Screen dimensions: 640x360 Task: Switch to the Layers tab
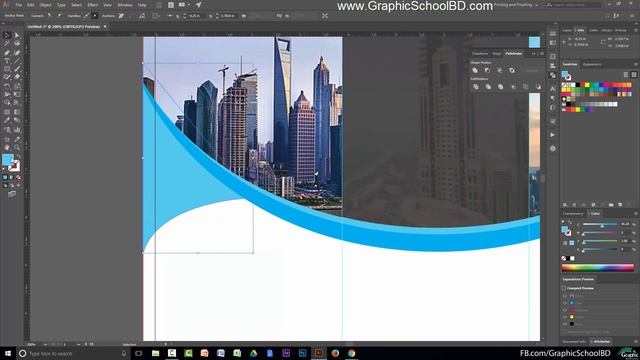click(567, 30)
